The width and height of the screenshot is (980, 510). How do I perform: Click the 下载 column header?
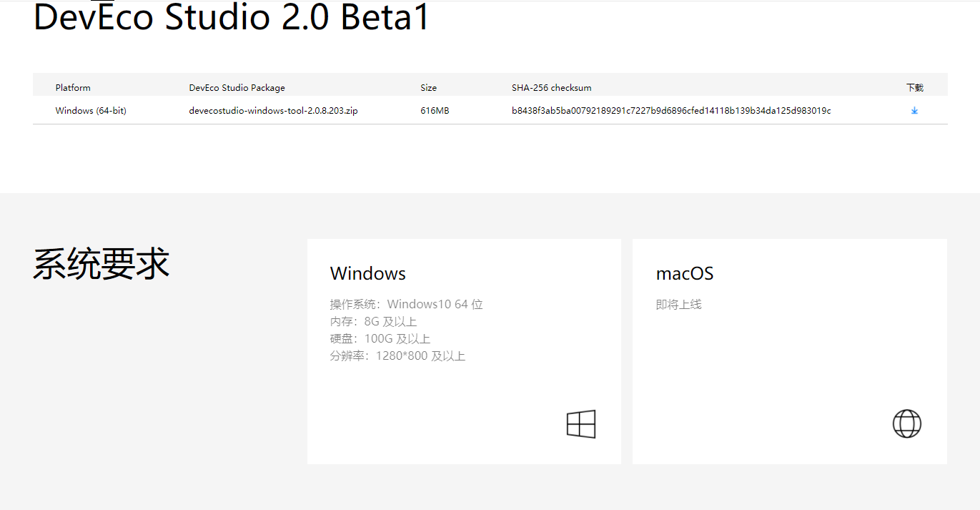[914, 88]
